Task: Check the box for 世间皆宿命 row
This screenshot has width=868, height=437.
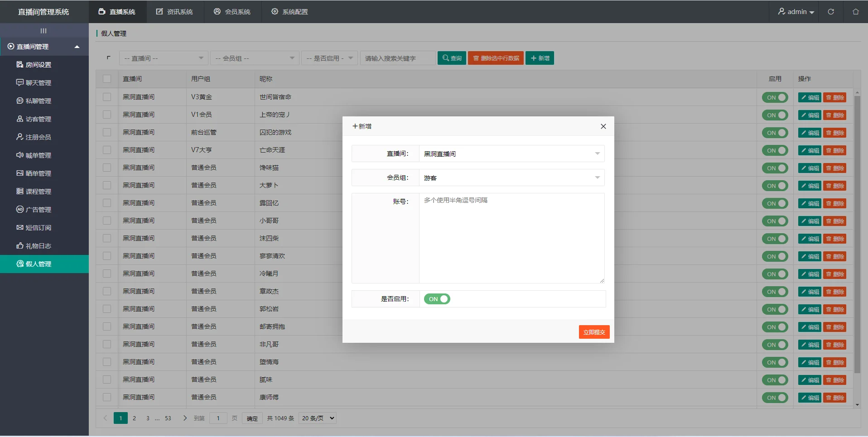Action: pyautogui.click(x=107, y=97)
